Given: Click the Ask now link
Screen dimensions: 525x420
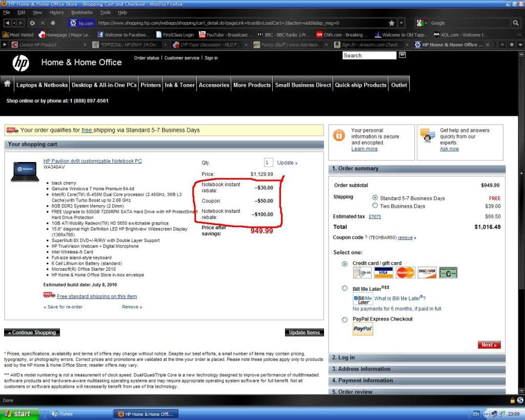Looking at the screenshot, I should [x=449, y=149].
